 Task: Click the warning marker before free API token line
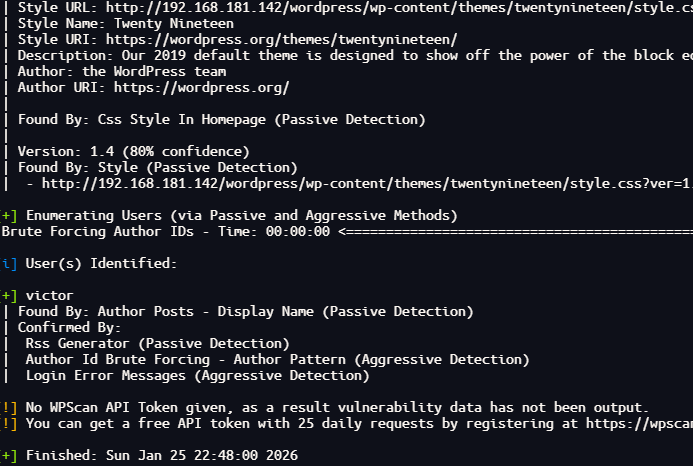[x=9, y=423]
